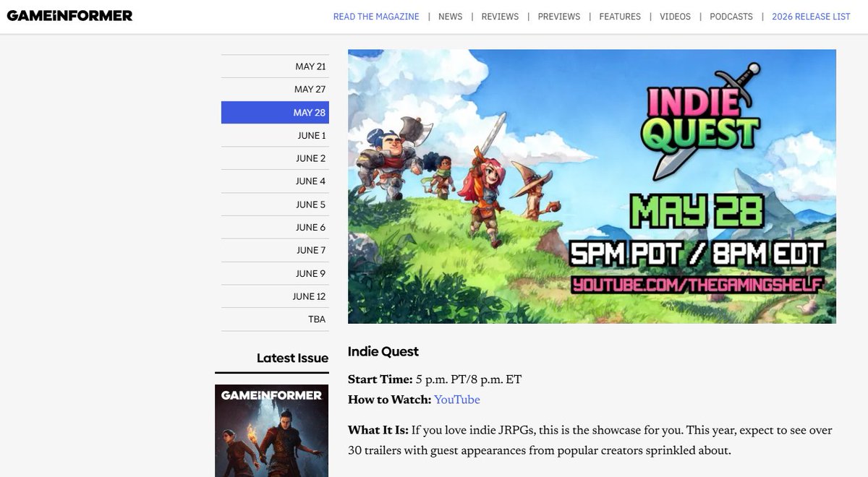This screenshot has width=868, height=477.
Task: Open the Reviews section
Action: pos(501,17)
